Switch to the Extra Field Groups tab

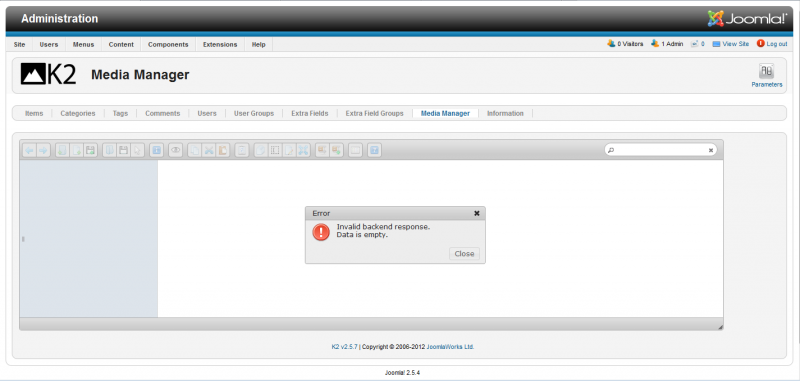point(374,113)
